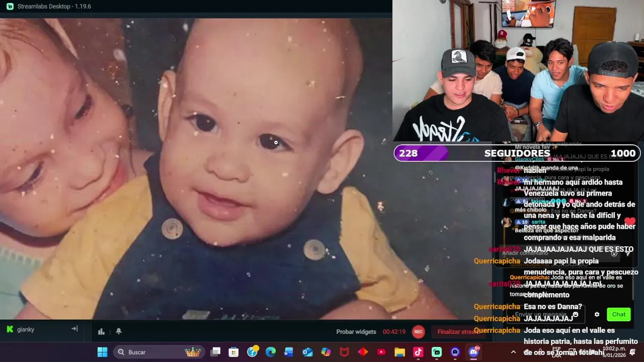
Task: Click the 00:42:19 stream timer
Action: [394, 332]
